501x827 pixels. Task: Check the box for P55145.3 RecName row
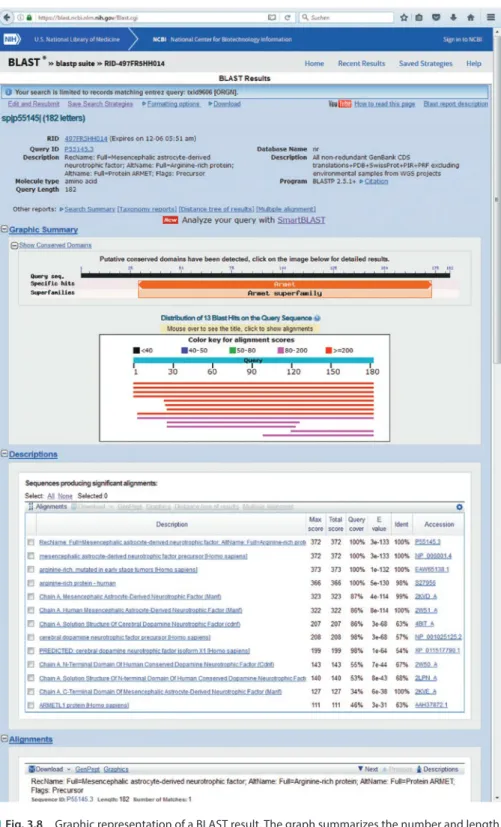tap(31, 542)
